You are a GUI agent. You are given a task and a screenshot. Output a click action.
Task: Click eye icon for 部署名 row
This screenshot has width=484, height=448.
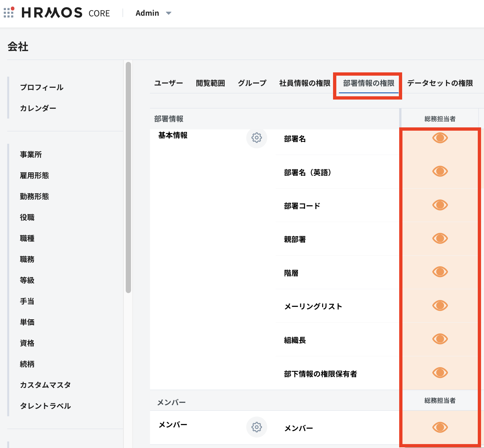[x=440, y=138]
